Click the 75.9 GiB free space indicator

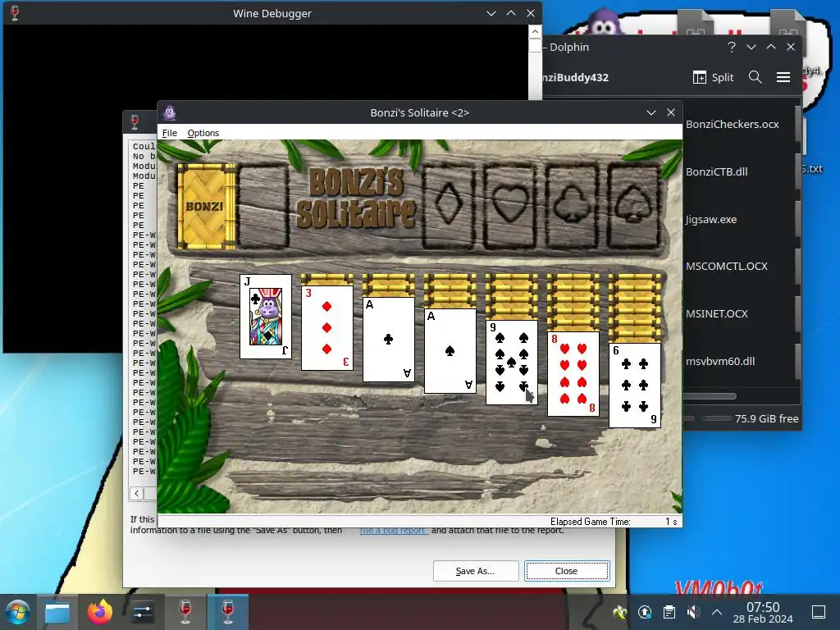(x=767, y=418)
